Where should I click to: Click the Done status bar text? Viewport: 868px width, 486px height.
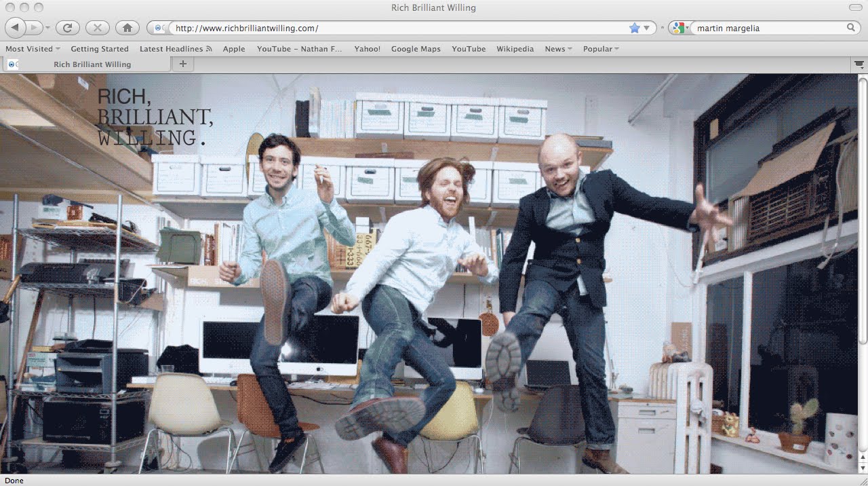click(x=14, y=481)
